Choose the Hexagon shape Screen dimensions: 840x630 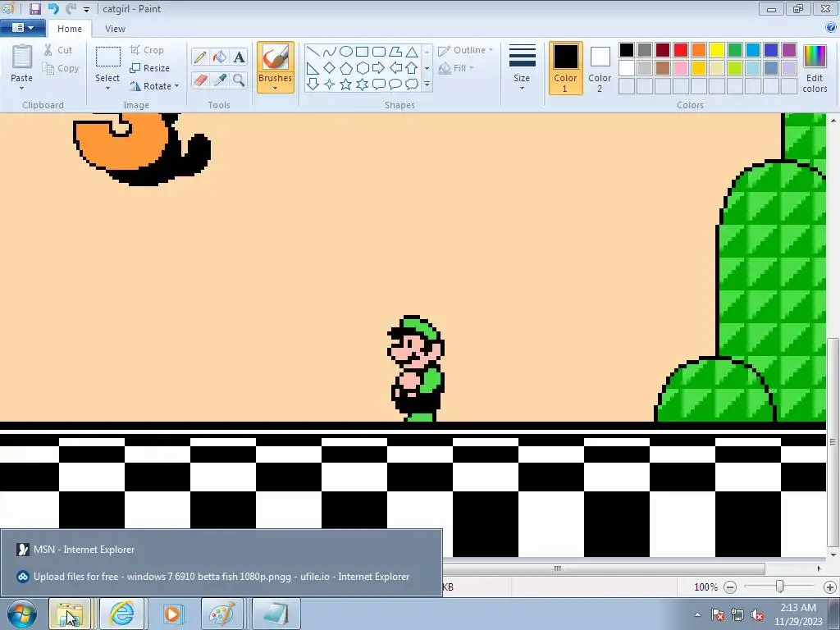[x=362, y=68]
